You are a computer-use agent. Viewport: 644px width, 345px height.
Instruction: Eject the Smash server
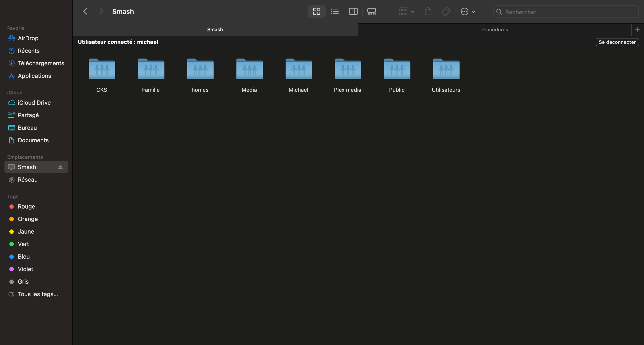[x=60, y=167]
